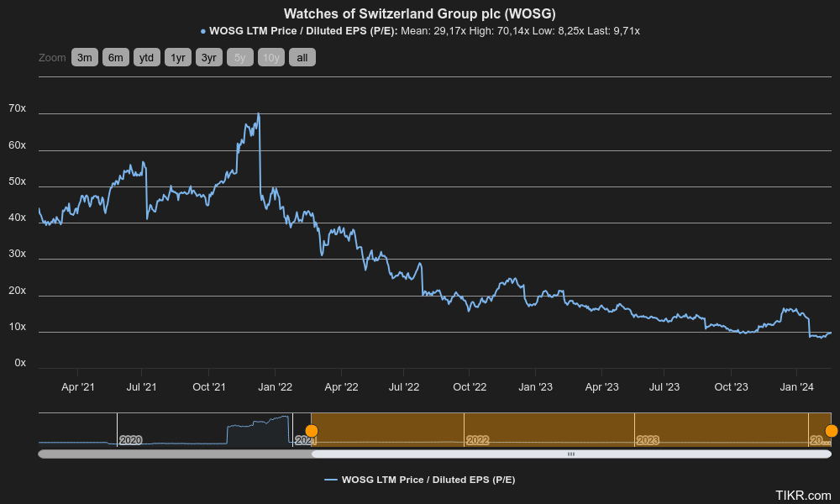Click the Jul '22 x-axis label
Viewport: 840px width, 504px height.
coord(404,386)
